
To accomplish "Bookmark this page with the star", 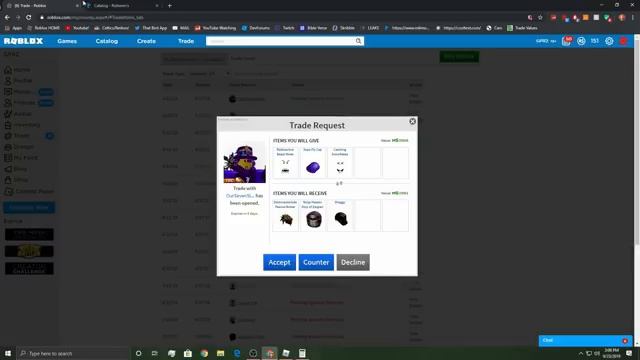I will pos(540,18).
